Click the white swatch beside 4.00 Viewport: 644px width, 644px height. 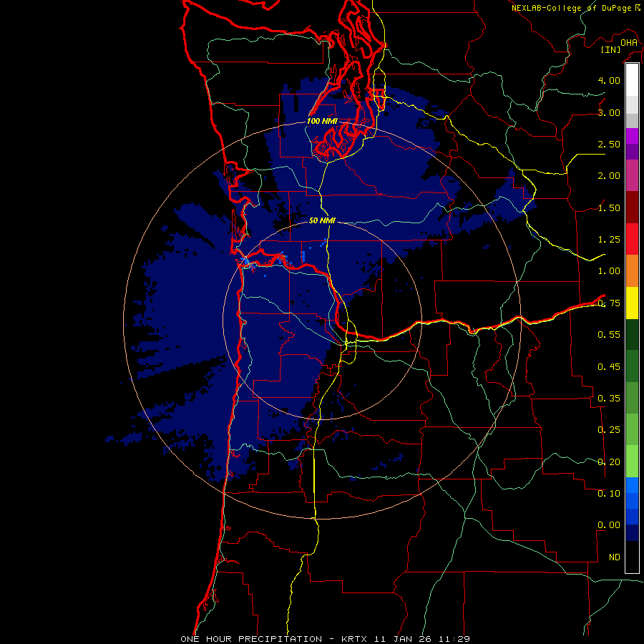[x=632, y=80]
